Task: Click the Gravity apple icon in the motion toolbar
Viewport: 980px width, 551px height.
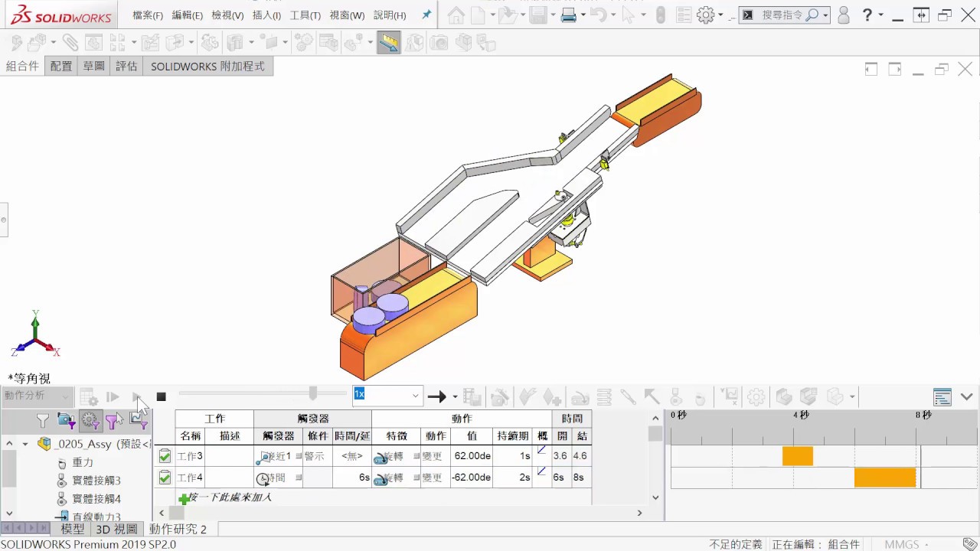Action: point(700,396)
